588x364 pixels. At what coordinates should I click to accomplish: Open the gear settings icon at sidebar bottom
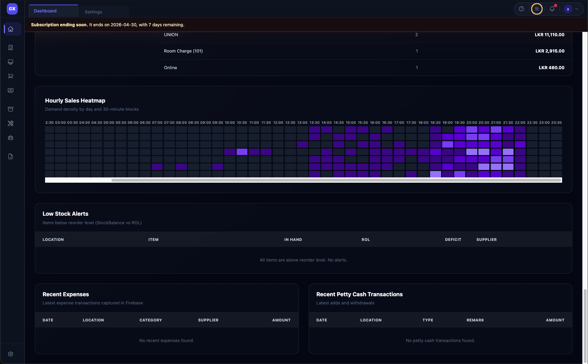coord(11,354)
